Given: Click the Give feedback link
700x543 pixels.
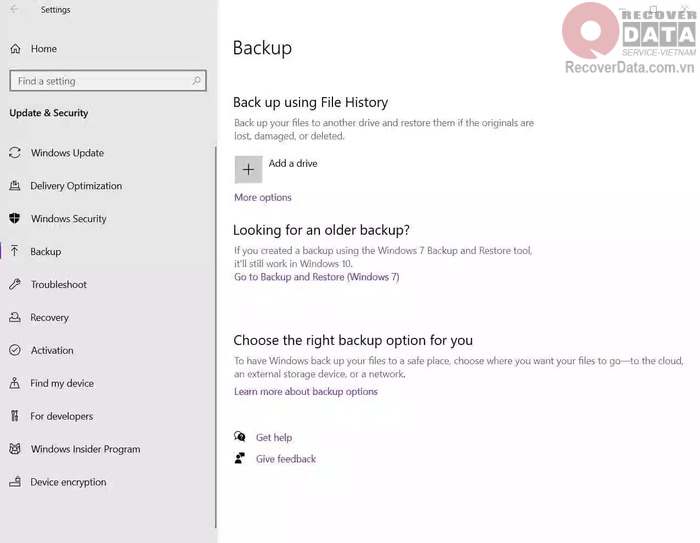Looking at the screenshot, I should 286,459.
